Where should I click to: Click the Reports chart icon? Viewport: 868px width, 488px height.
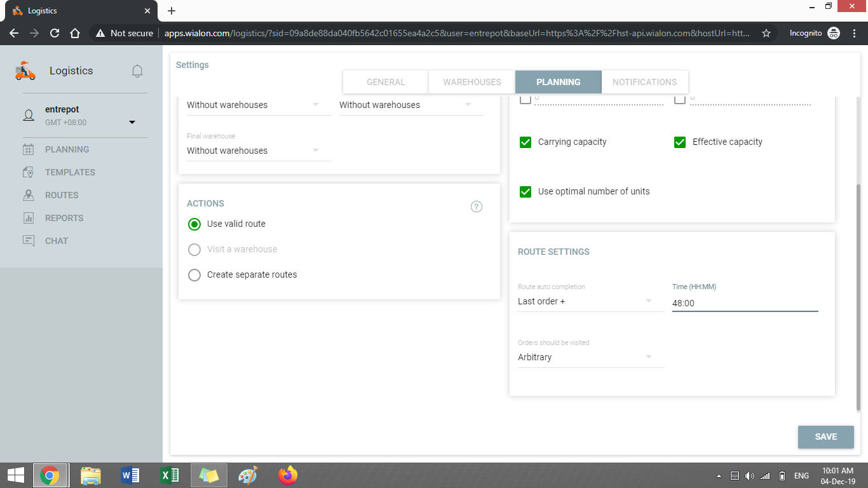click(x=29, y=218)
